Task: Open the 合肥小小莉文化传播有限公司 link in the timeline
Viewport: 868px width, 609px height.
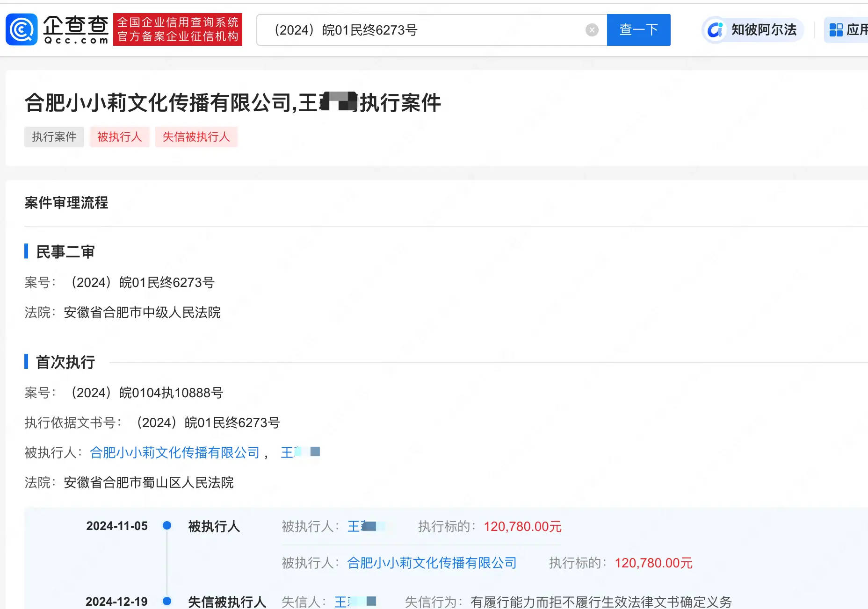Action: coord(432,563)
